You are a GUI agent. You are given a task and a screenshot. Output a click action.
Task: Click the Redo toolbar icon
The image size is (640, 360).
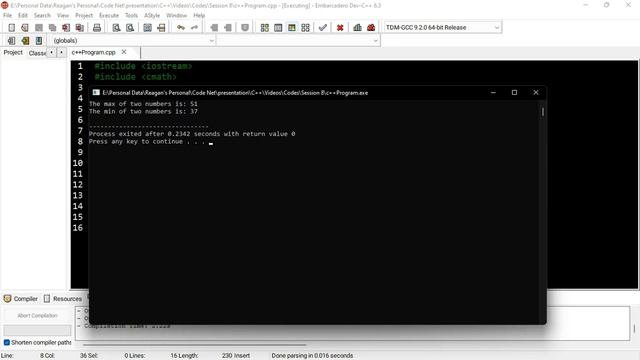pyautogui.click(x=194, y=28)
